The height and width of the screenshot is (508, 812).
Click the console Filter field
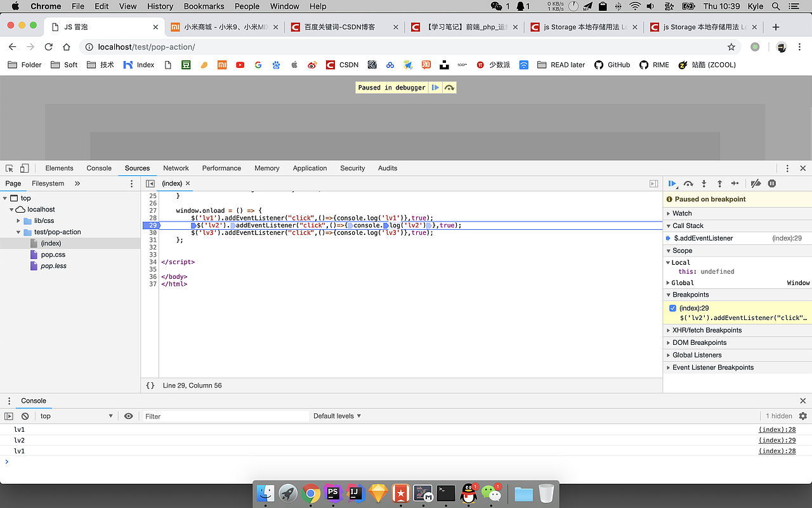click(x=225, y=416)
